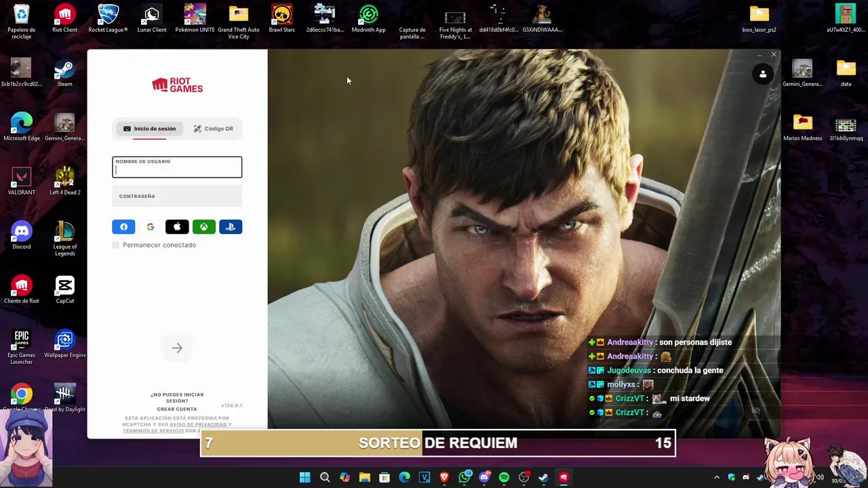Click the Crear cuenta link

coord(177,409)
